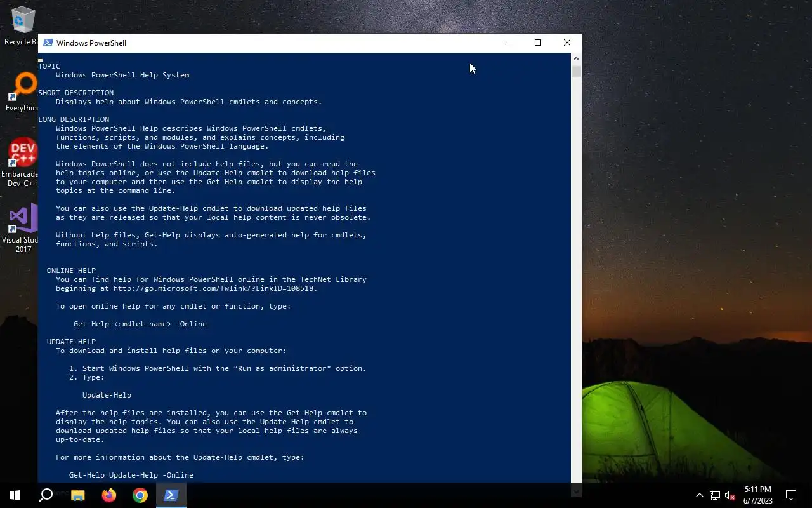
Task: Click the standalone 'Update-Help' command line
Action: [x=107, y=395]
